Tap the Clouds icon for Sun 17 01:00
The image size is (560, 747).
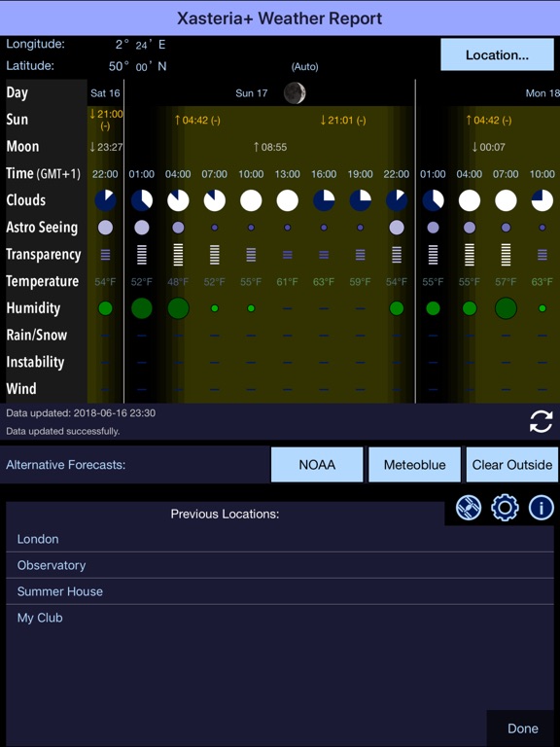click(142, 200)
